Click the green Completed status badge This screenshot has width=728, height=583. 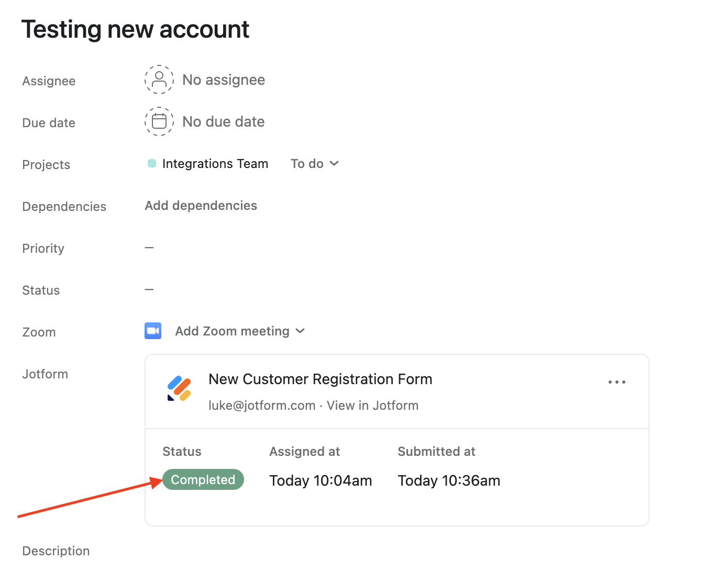(x=203, y=479)
